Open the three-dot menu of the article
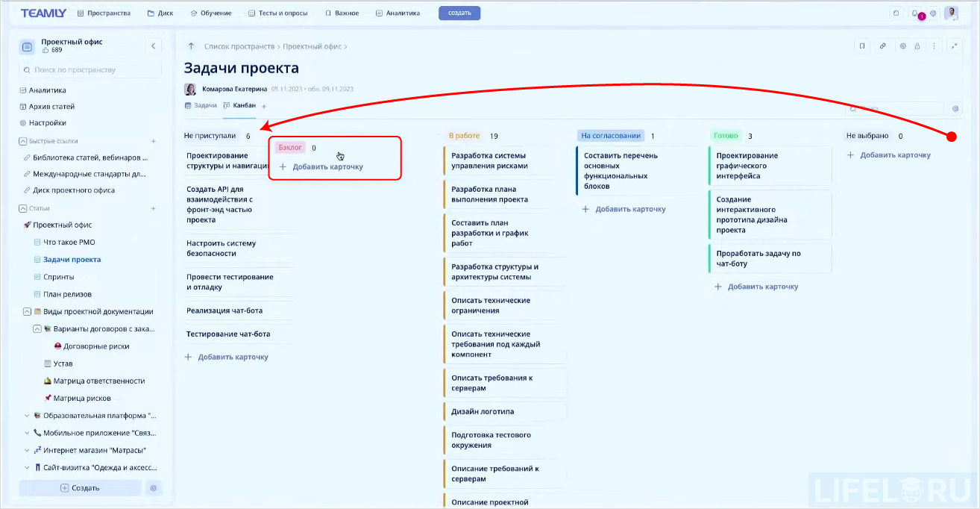 [935, 46]
